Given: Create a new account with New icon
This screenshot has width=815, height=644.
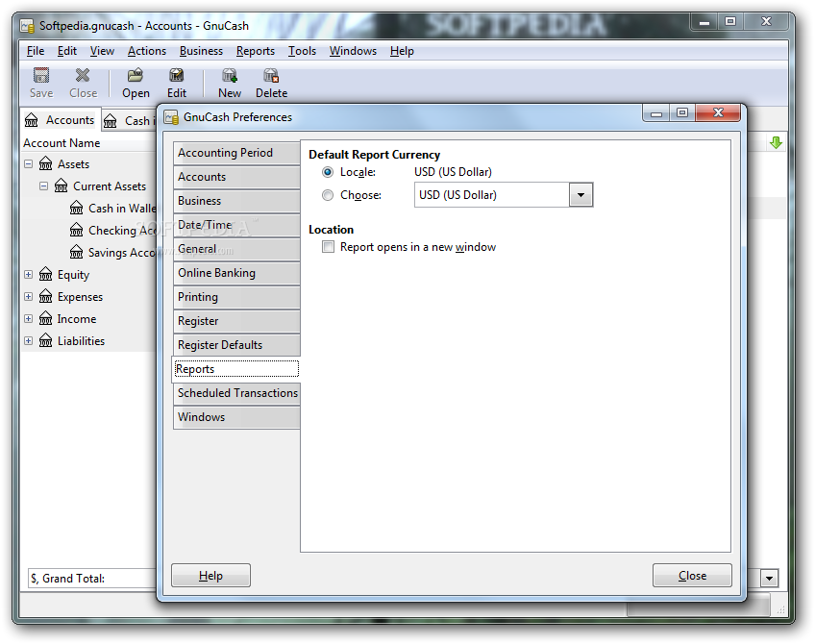Looking at the screenshot, I should (x=229, y=76).
